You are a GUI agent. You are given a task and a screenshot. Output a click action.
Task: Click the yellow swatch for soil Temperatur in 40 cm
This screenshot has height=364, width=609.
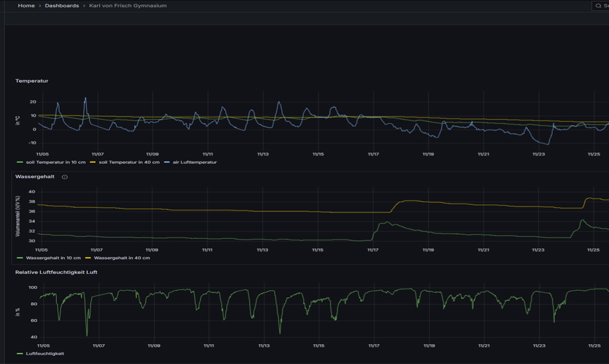pyautogui.click(x=93, y=162)
